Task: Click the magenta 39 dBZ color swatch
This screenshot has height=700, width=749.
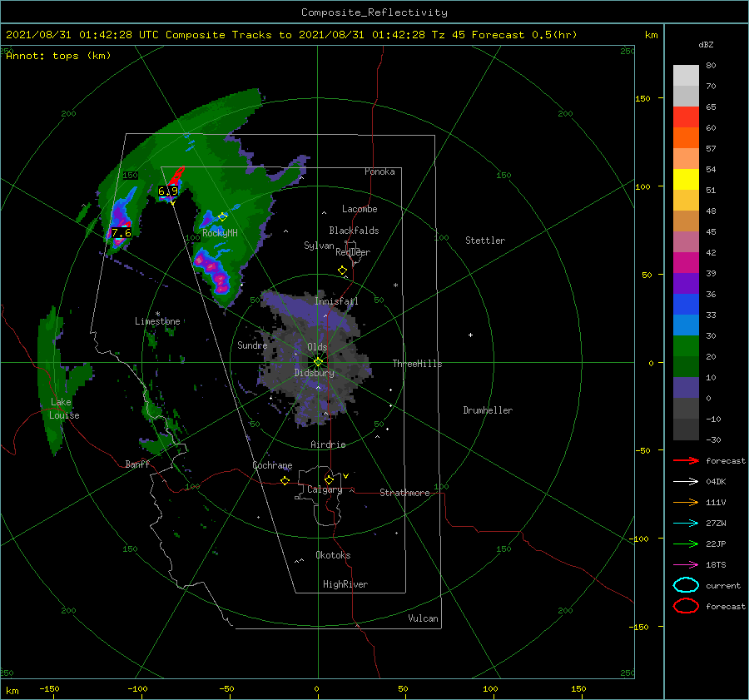Action: point(686,263)
